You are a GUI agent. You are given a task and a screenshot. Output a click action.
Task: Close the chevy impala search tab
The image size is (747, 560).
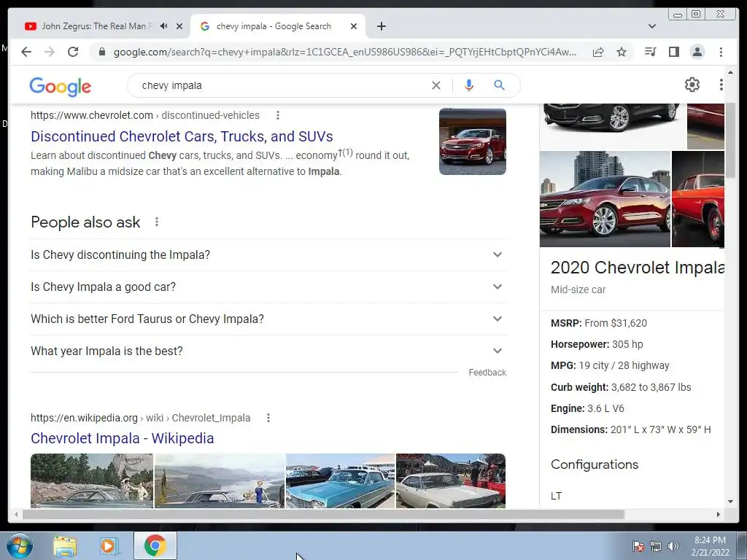point(354,26)
